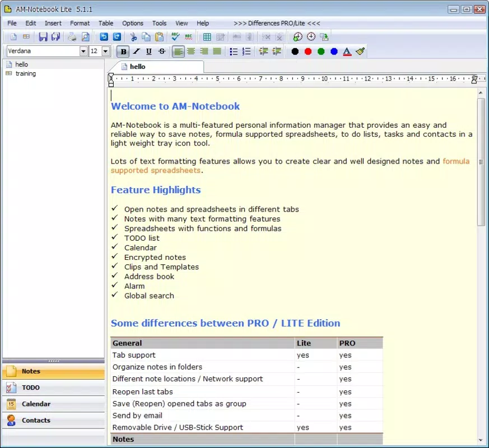Set text color to red
Image resolution: width=489 pixels, height=448 pixels.
tap(308, 52)
